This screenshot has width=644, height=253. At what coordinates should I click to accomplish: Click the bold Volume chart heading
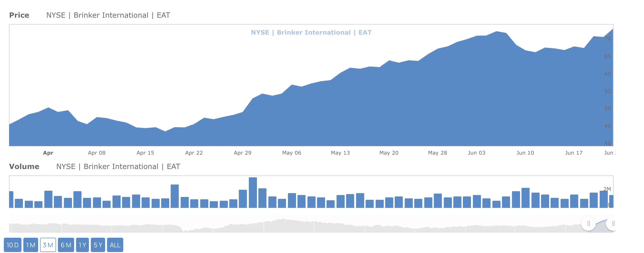(24, 166)
